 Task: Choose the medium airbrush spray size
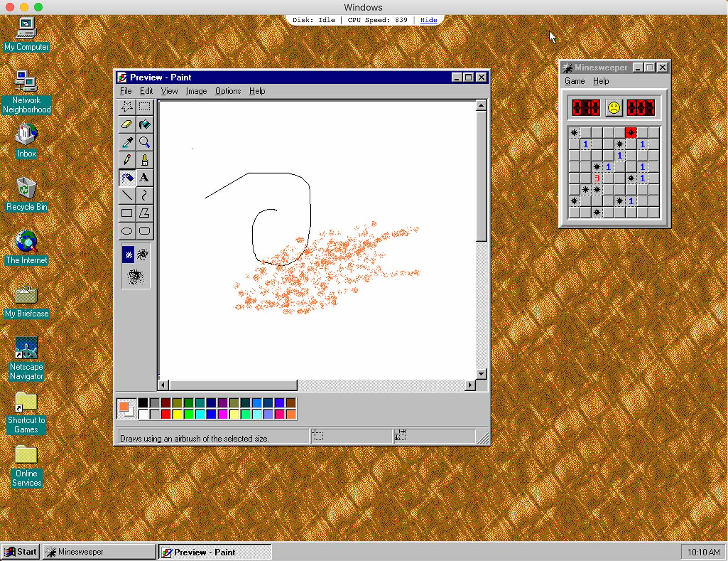point(143,255)
